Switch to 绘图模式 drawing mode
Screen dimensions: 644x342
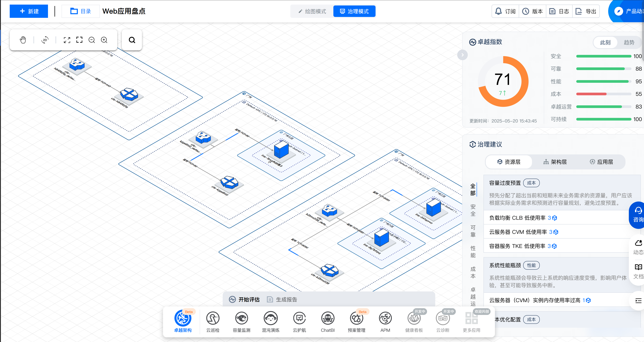click(312, 11)
